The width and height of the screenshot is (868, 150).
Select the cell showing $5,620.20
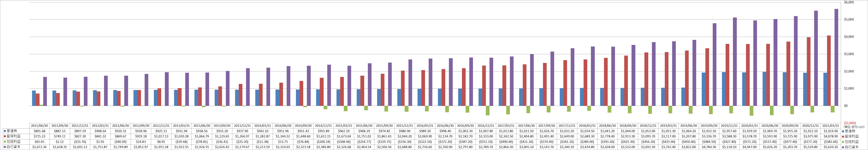point(830,147)
